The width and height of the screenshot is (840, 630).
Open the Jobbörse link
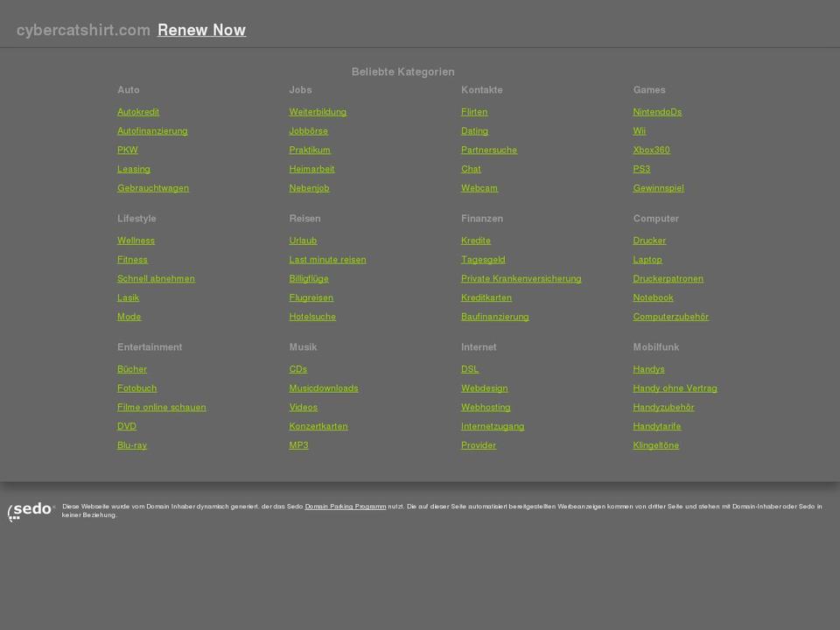point(309,130)
